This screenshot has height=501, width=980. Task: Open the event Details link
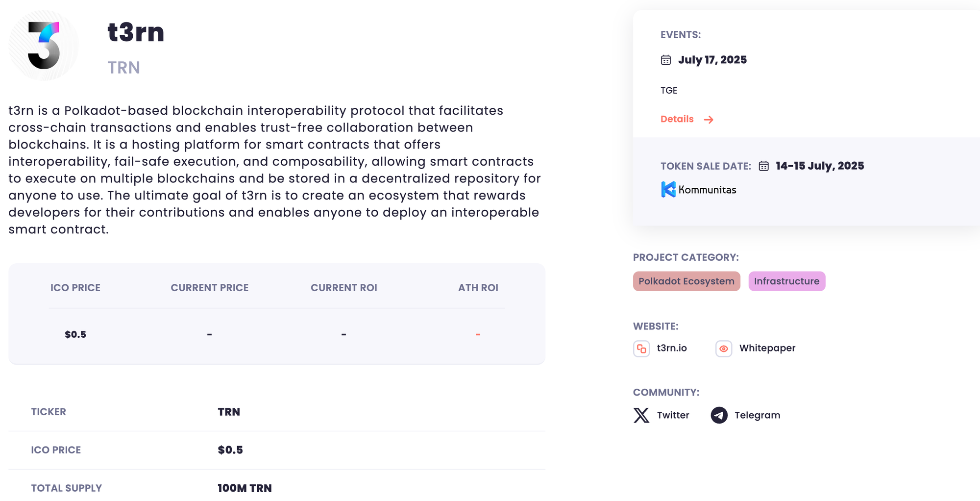677,119
